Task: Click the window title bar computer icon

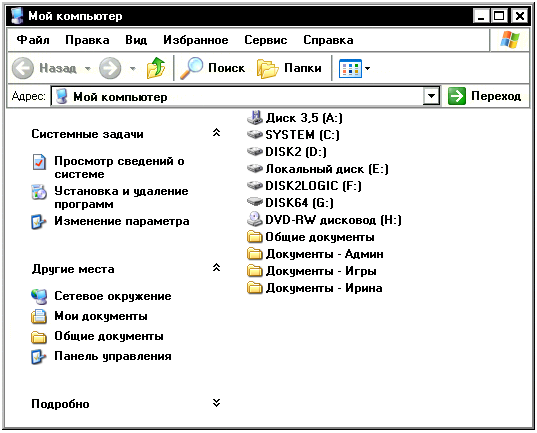Action: [x=17, y=16]
